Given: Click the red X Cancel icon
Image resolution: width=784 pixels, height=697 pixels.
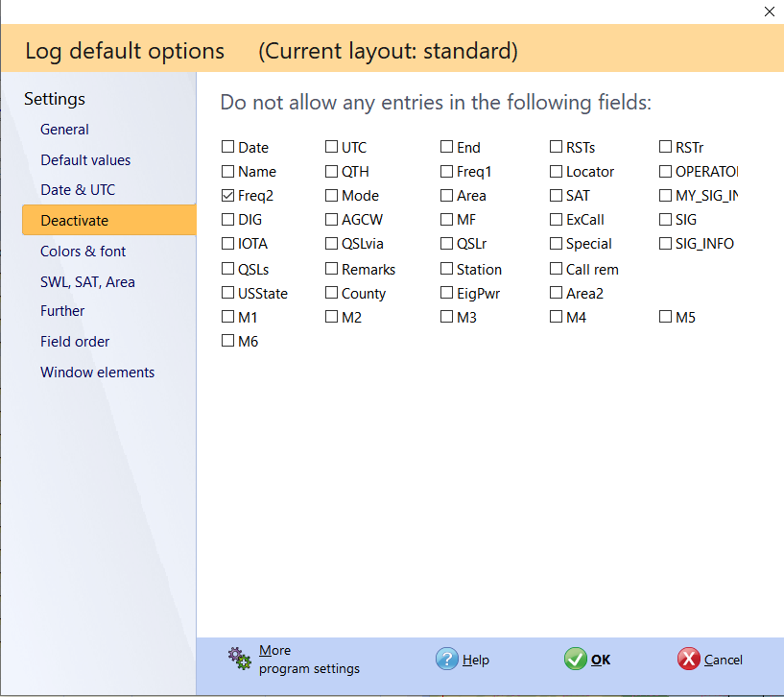Looking at the screenshot, I should (x=688, y=659).
